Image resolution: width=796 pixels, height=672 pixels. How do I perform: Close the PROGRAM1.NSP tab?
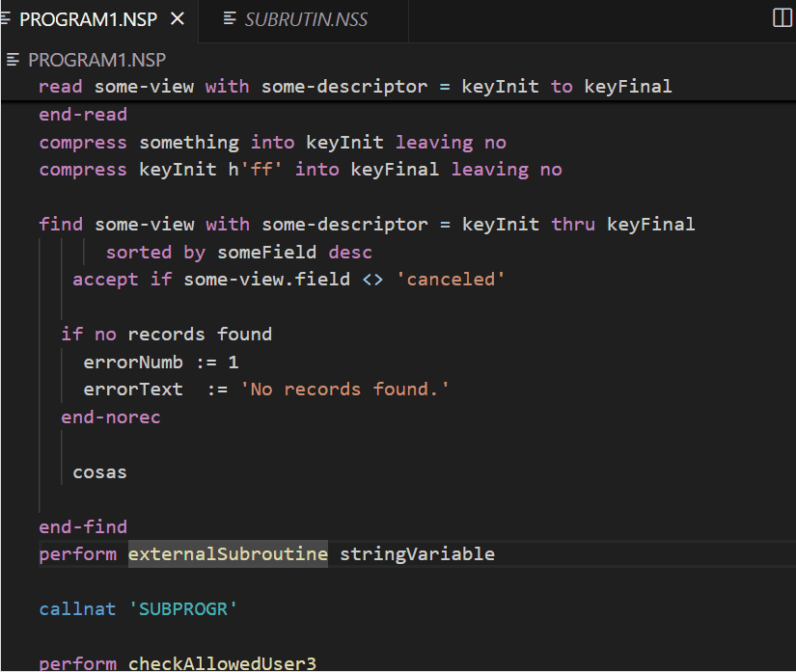coord(178,19)
